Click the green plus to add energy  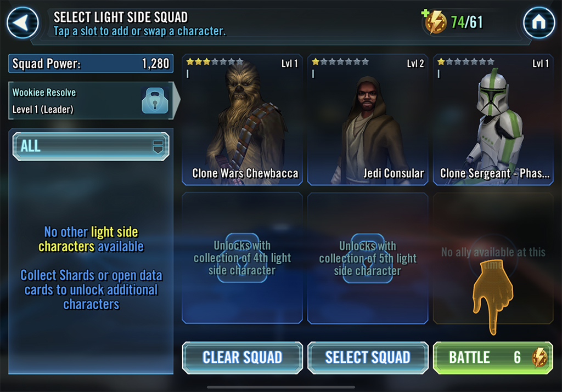[x=425, y=14]
